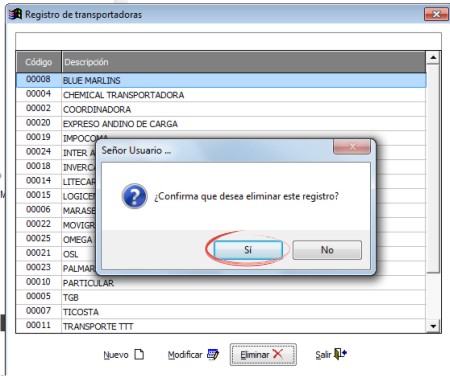The image size is (450, 376).
Task: Close the Registro de transportadoras window
Action: pos(436,14)
